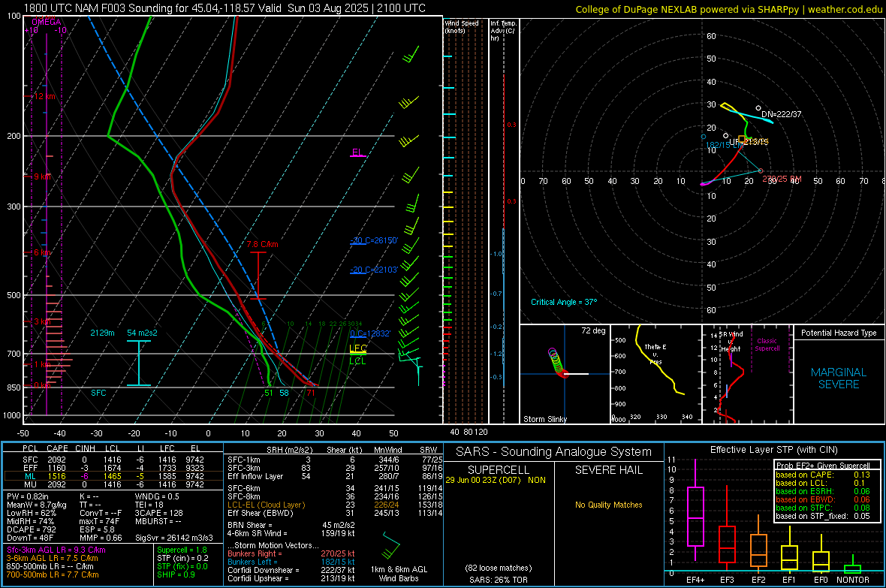Click the 'based on CAPE:' probability row
886x588 pixels.
[823, 475]
